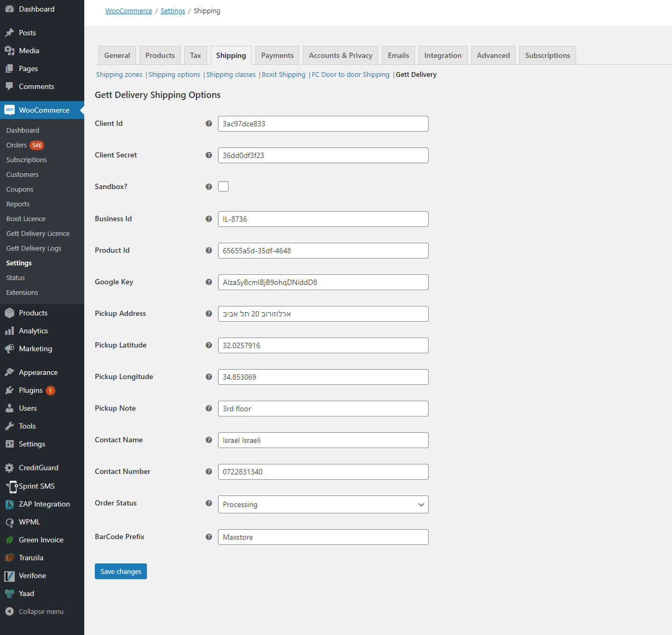The height and width of the screenshot is (635, 672).
Task: Enable the Sandbox checkbox
Action: (223, 186)
